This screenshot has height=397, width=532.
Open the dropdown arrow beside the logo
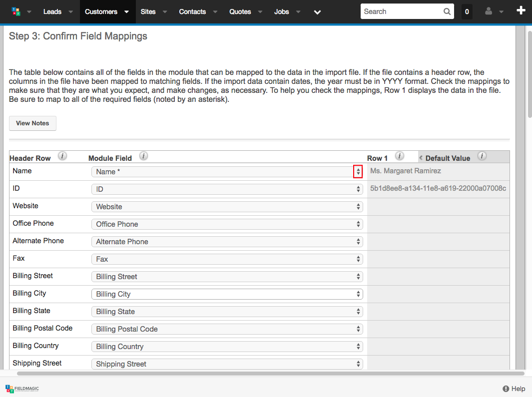coord(29,12)
